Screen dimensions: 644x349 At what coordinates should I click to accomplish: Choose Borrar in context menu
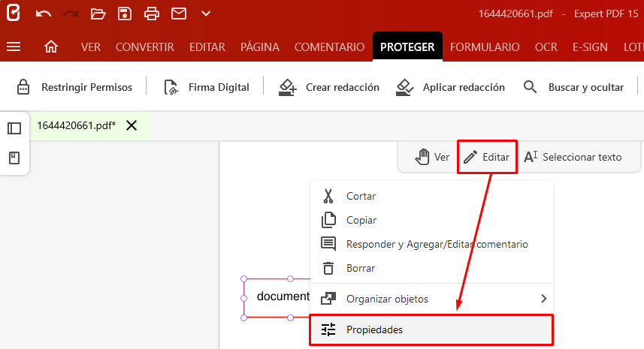tap(431, 268)
